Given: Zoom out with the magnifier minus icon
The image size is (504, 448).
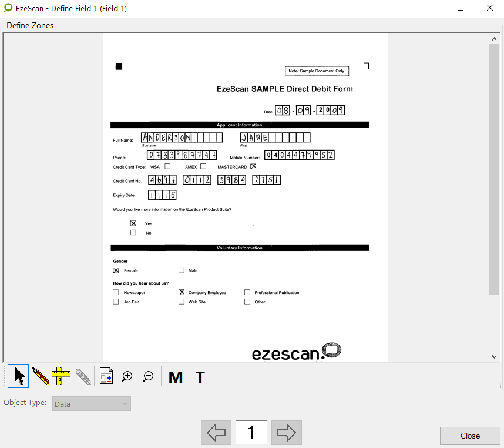Looking at the screenshot, I should (x=148, y=376).
